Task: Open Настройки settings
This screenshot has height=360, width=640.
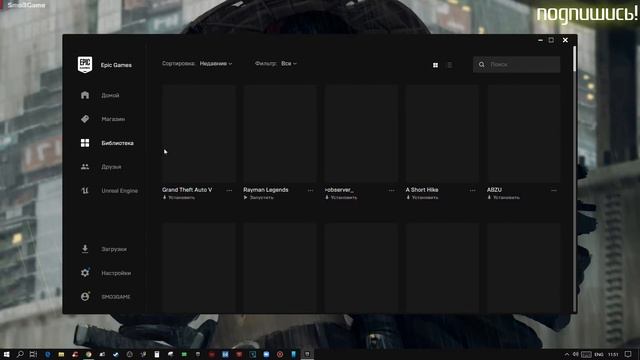Action: [116, 273]
